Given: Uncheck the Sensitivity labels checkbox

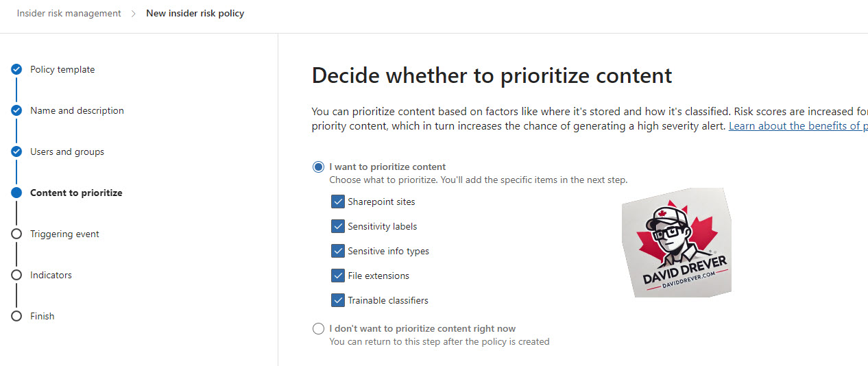Looking at the screenshot, I should coord(337,226).
